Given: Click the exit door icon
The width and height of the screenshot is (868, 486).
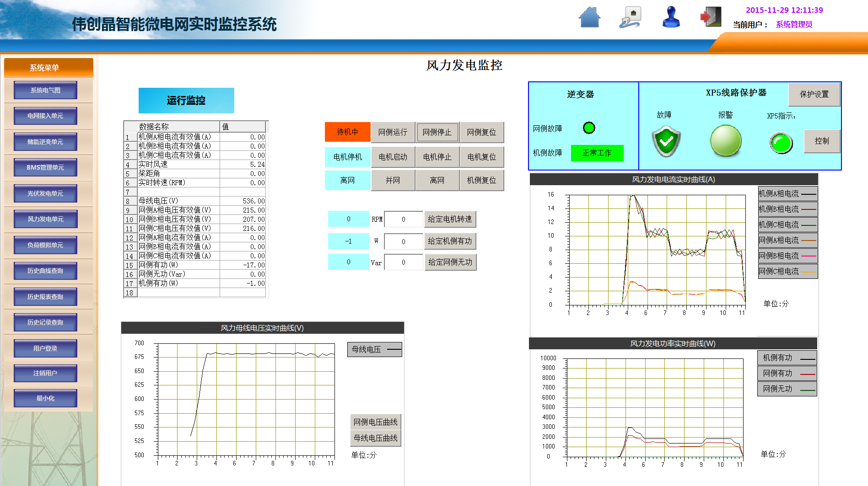Looking at the screenshot, I should [711, 17].
